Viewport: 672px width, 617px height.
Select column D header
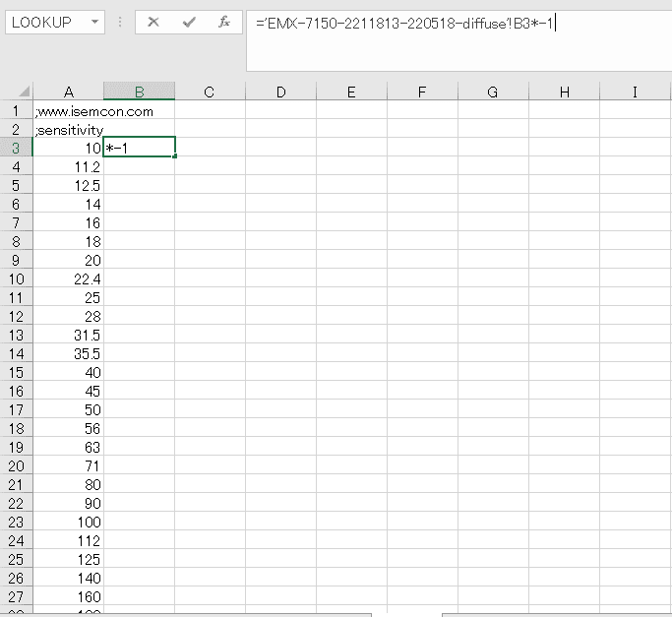pyautogui.click(x=280, y=92)
